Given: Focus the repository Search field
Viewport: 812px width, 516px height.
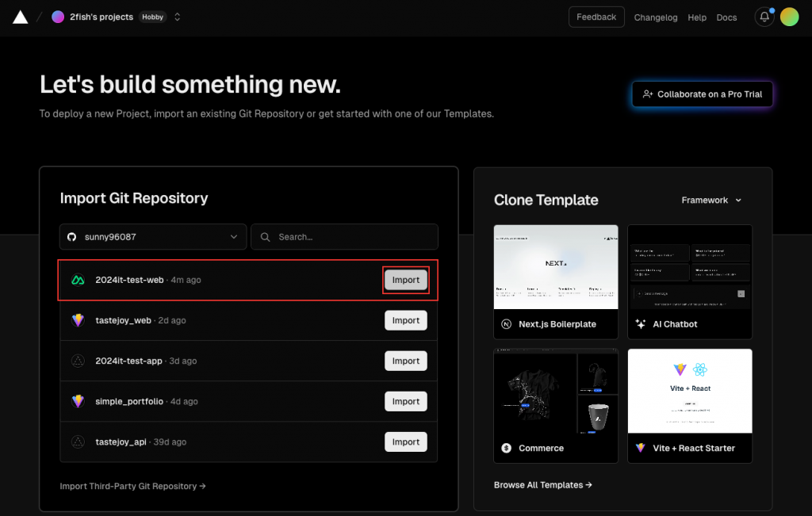Looking at the screenshot, I should coord(344,237).
